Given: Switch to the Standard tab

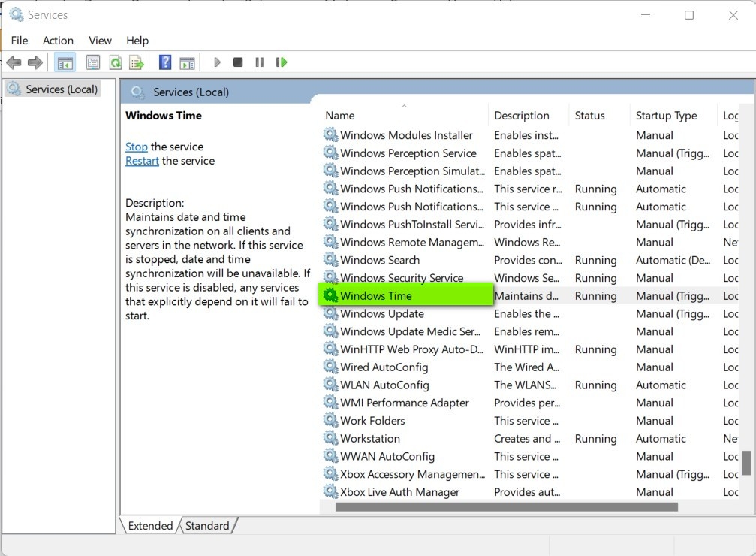Looking at the screenshot, I should [207, 525].
